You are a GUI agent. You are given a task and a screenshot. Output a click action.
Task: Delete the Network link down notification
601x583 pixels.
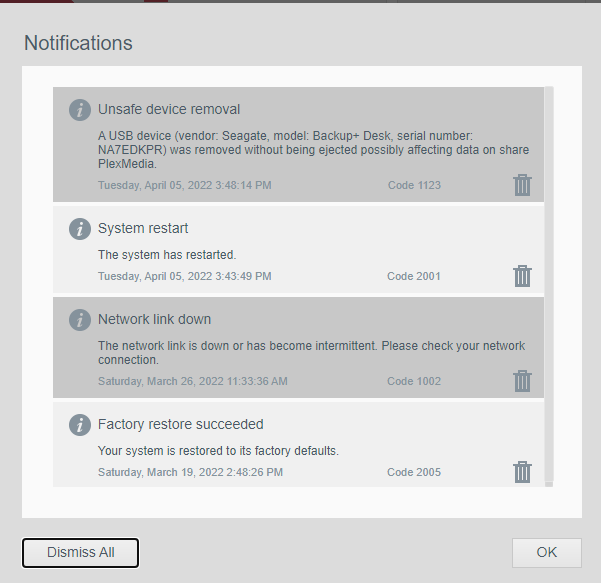pos(522,381)
